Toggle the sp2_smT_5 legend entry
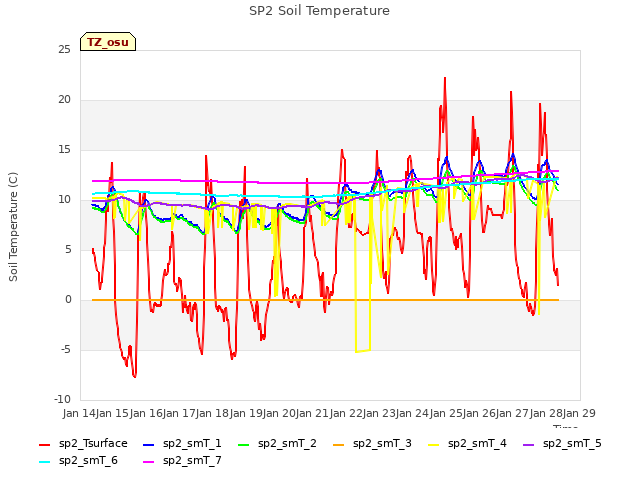The image size is (640, 480). pos(562,444)
